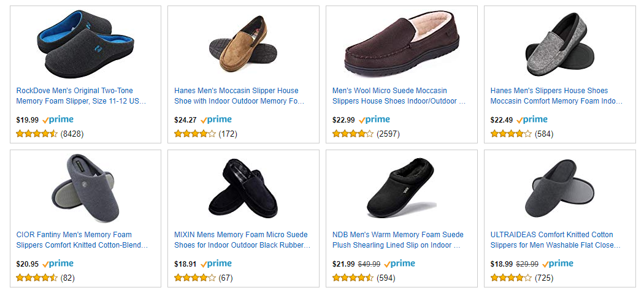This screenshot has width=644, height=293.
Task: Click star rating with 8428 reviews
Action: point(37,134)
